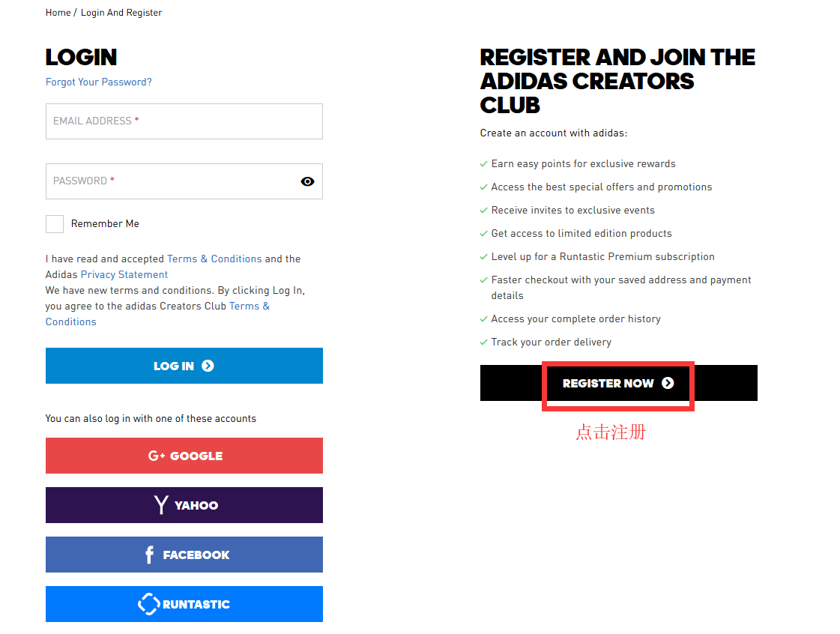This screenshot has width=840, height=634.
Task: Go to Home in the breadcrumb
Action: 58,13
